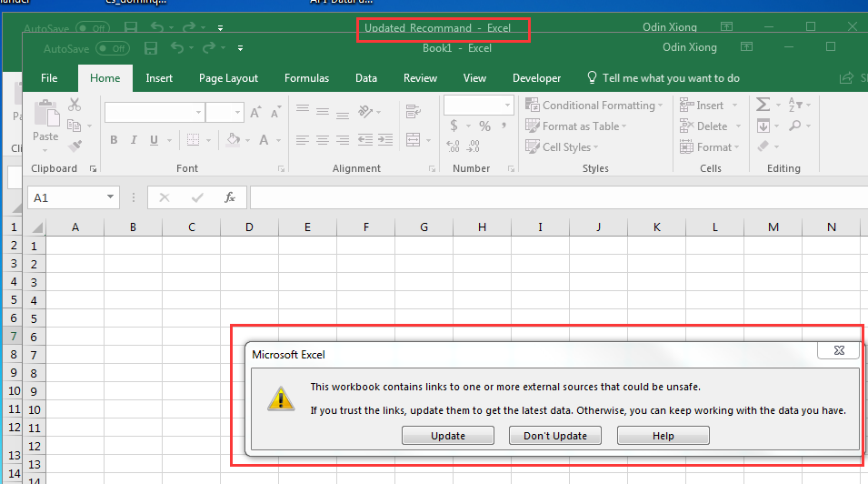Click the Comma Style icon

coord(504,126)
